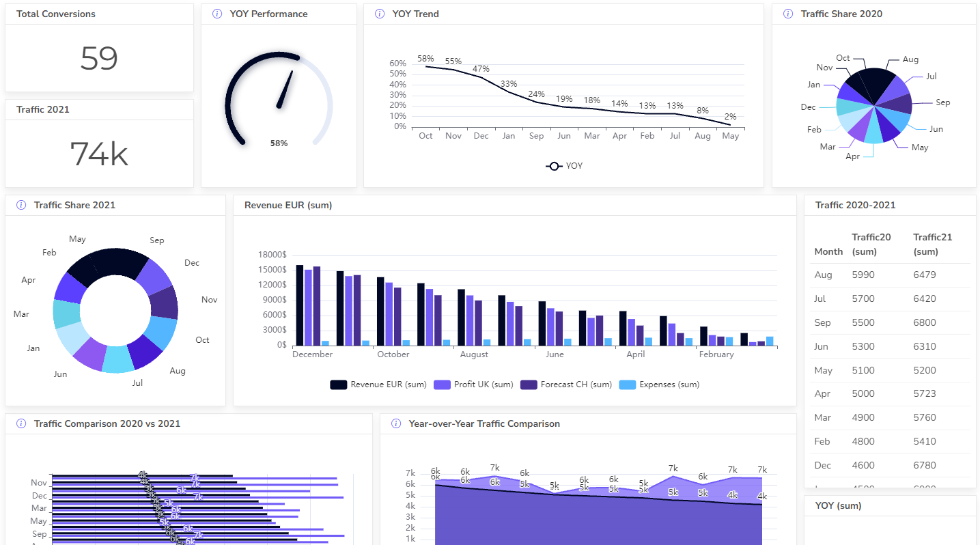
Task: Click the YOY legend marker under the trend chart
Action: [x=554, y=166]
